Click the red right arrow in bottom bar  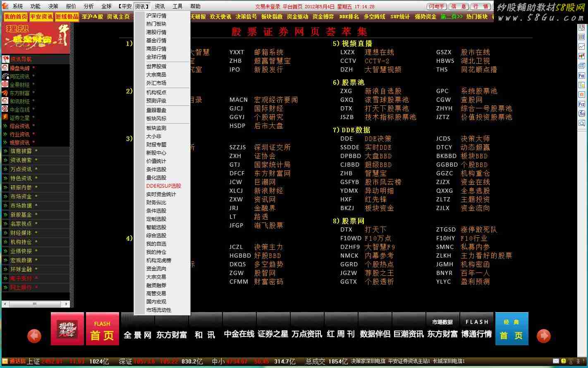[x=544, y=336]
